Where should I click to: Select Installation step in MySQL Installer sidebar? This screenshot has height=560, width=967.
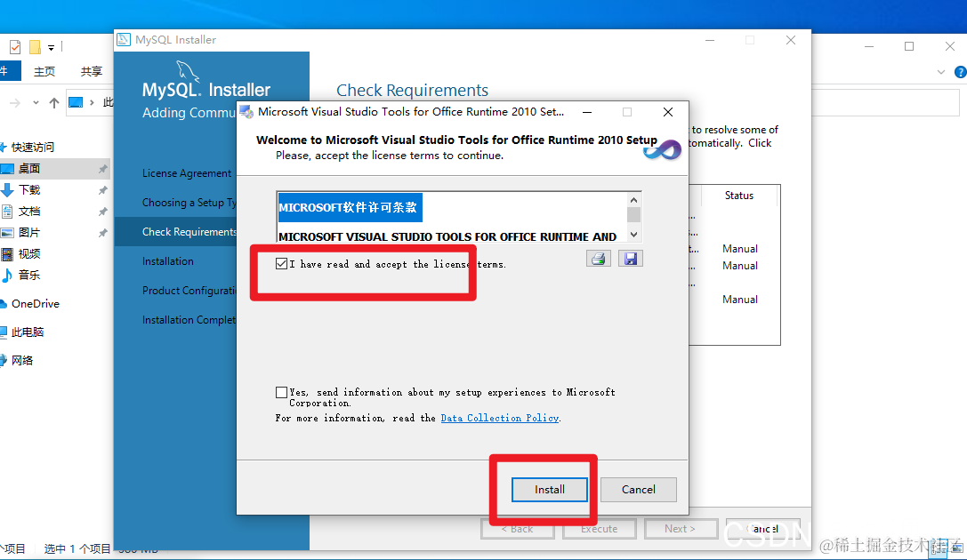(168, 261)
